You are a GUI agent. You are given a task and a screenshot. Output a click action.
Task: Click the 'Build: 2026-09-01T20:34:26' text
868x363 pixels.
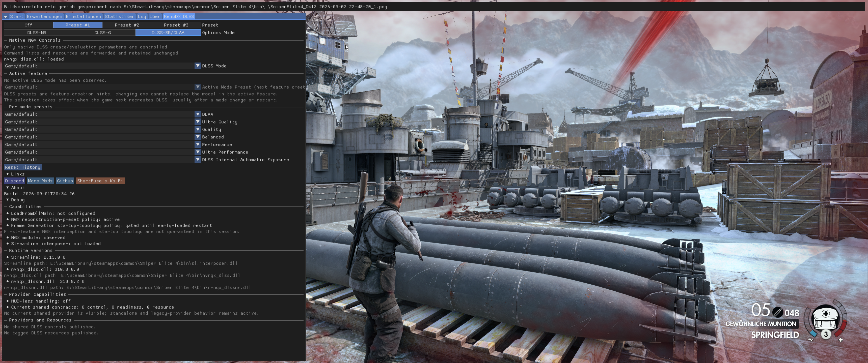tap(39, 194)
